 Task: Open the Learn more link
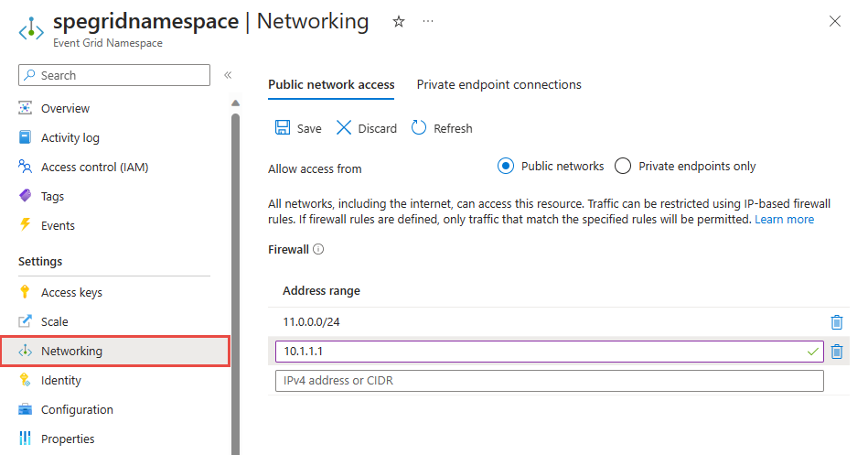[784, 220]
